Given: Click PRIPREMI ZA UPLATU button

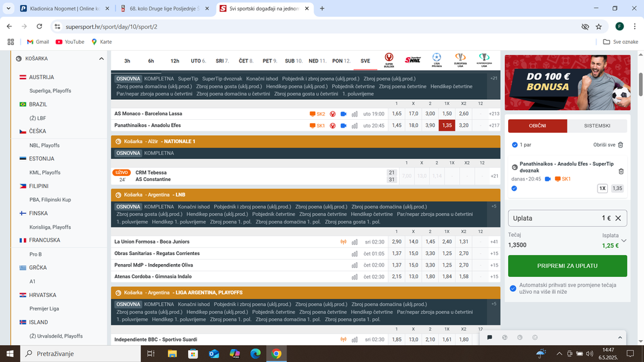Looking at the screenshot, I should [567, 266].
